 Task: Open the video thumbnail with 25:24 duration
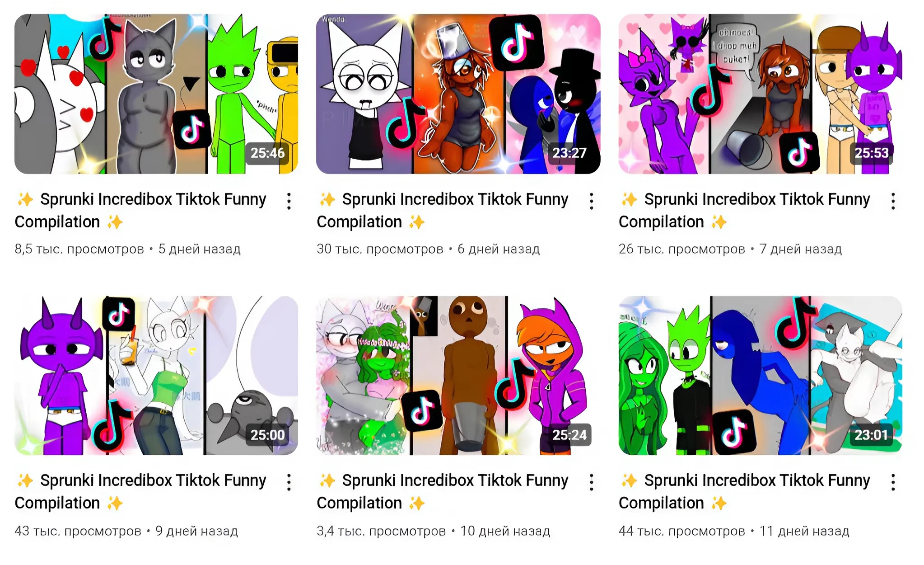(458, 376)
